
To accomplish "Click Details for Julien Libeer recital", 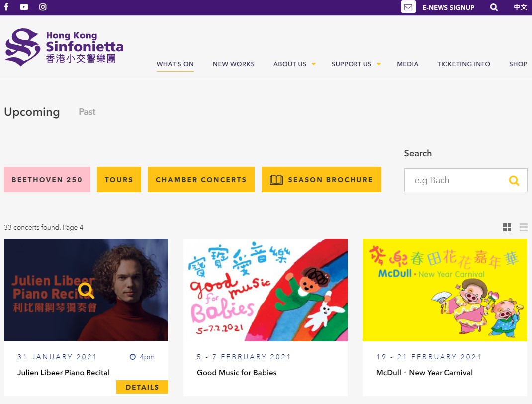I will coord(142,387).
